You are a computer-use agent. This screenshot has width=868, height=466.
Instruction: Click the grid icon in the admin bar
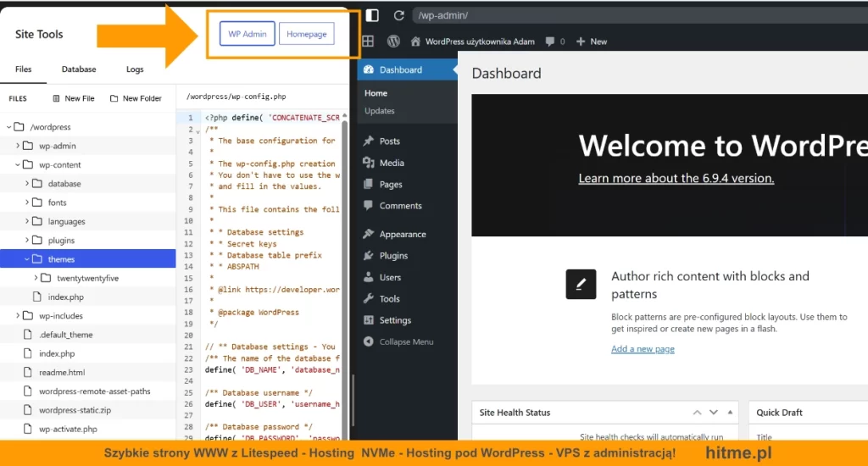pyautogui.click(x=368, y=41)
